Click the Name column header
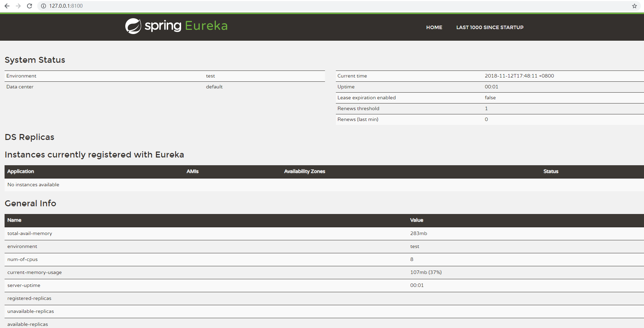This screenshot has height=328, width=644. point(14,220)
